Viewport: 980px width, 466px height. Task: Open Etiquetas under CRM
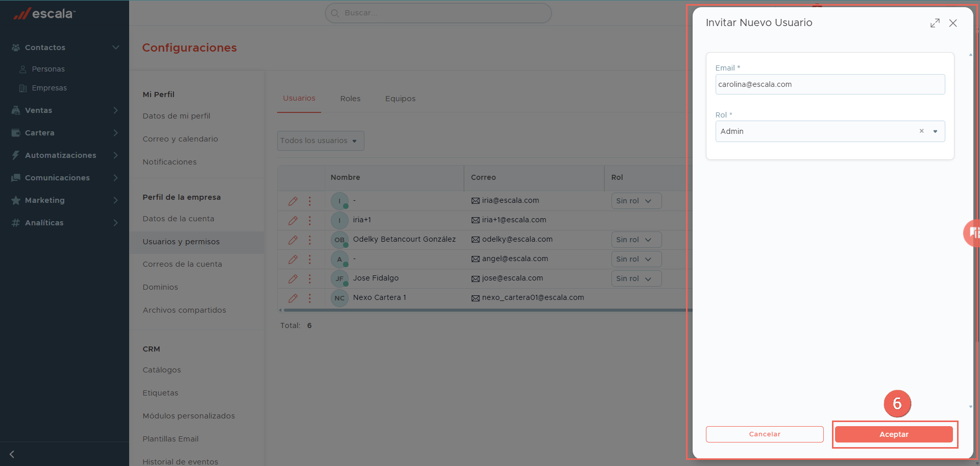(160, 393)
